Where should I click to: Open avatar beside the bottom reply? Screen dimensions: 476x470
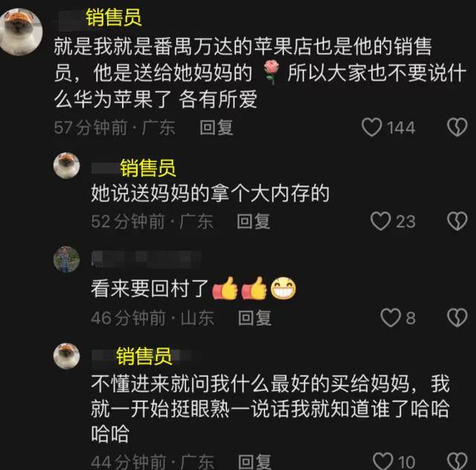tap(66, 355)
